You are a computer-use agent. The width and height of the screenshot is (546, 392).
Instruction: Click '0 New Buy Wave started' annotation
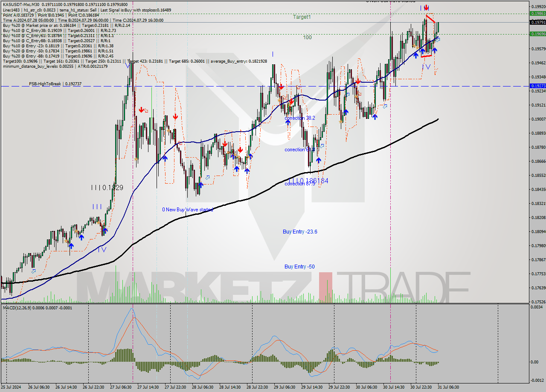pos(187,210)
